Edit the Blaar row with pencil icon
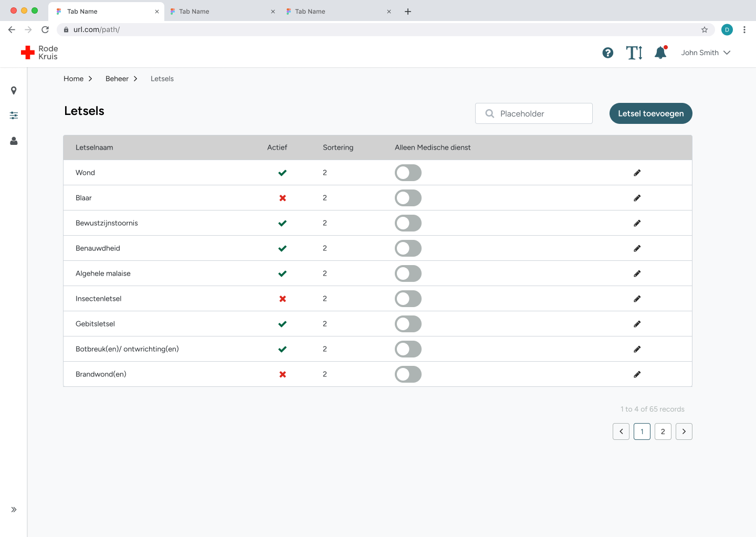Viewport: 756px width, 537px height. click(x=637, y=198)
